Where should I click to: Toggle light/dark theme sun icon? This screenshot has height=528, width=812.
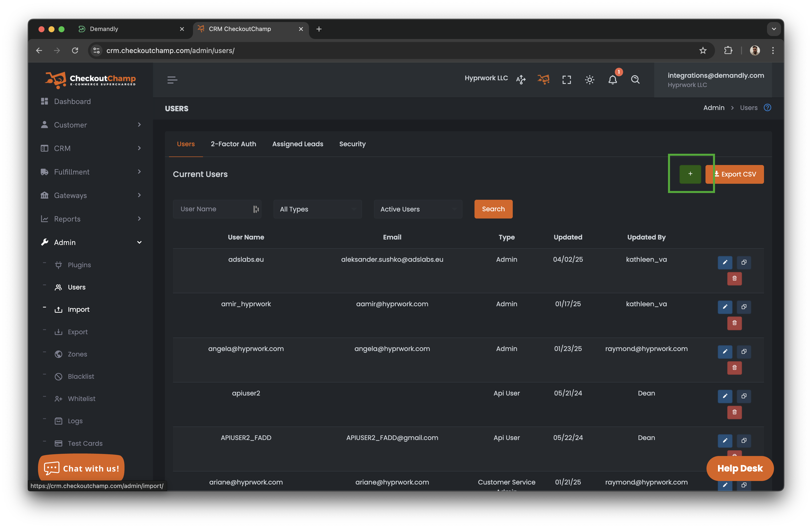coord(589,80)
